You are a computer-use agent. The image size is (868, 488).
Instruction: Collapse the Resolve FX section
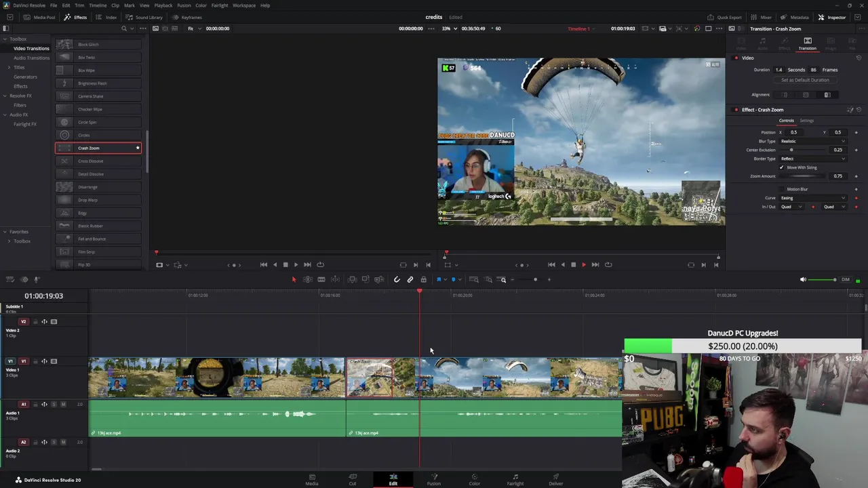5,96
